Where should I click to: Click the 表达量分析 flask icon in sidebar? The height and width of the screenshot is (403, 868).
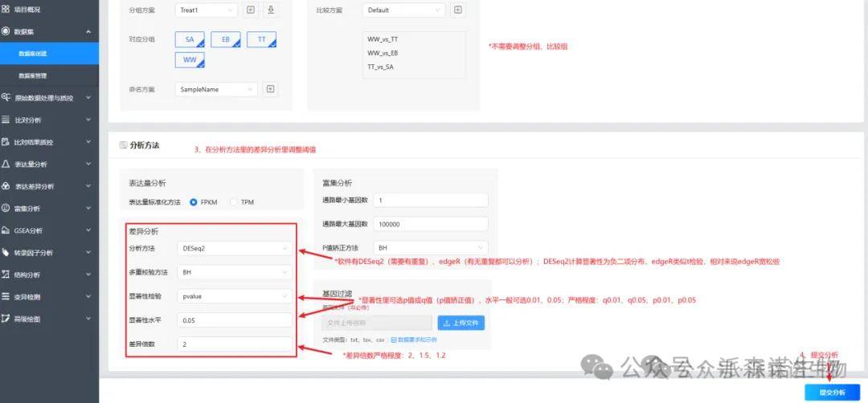coord(6,164)
